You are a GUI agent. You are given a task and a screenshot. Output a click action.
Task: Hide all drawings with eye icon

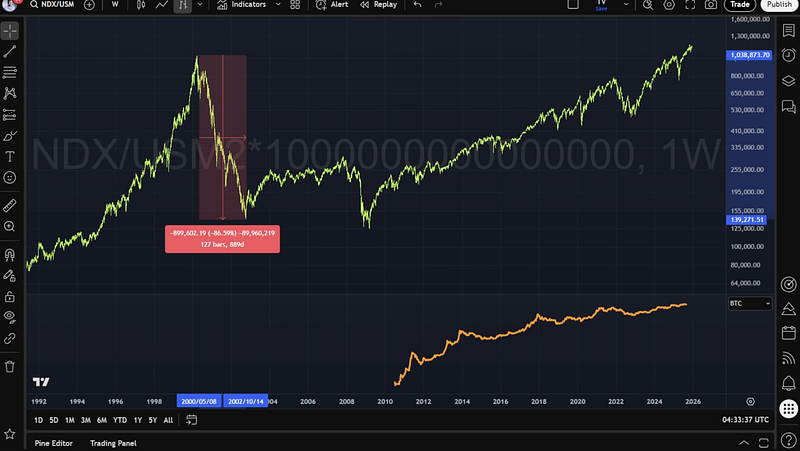10,317
